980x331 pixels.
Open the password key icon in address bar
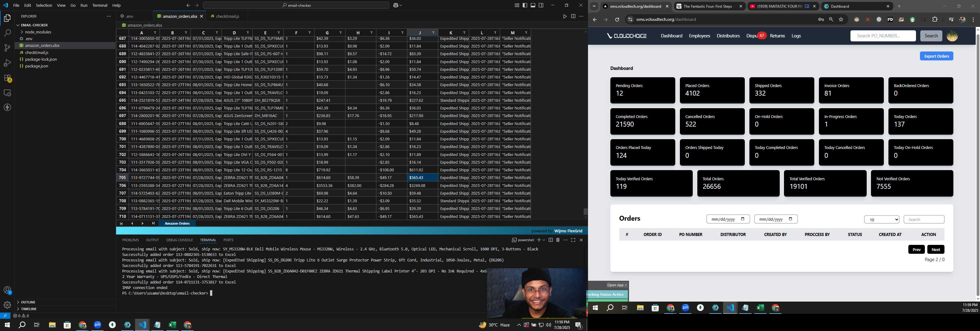point(821,19)
